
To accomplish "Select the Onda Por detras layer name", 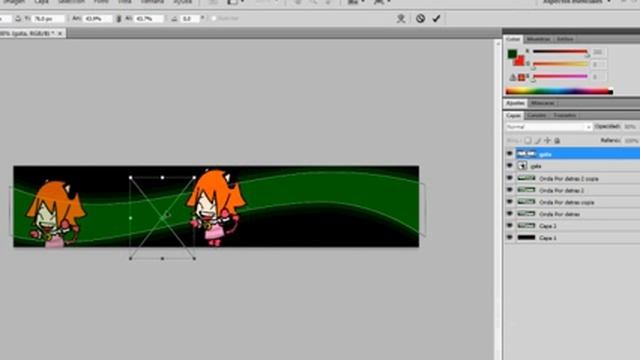I will pos(559,214).
